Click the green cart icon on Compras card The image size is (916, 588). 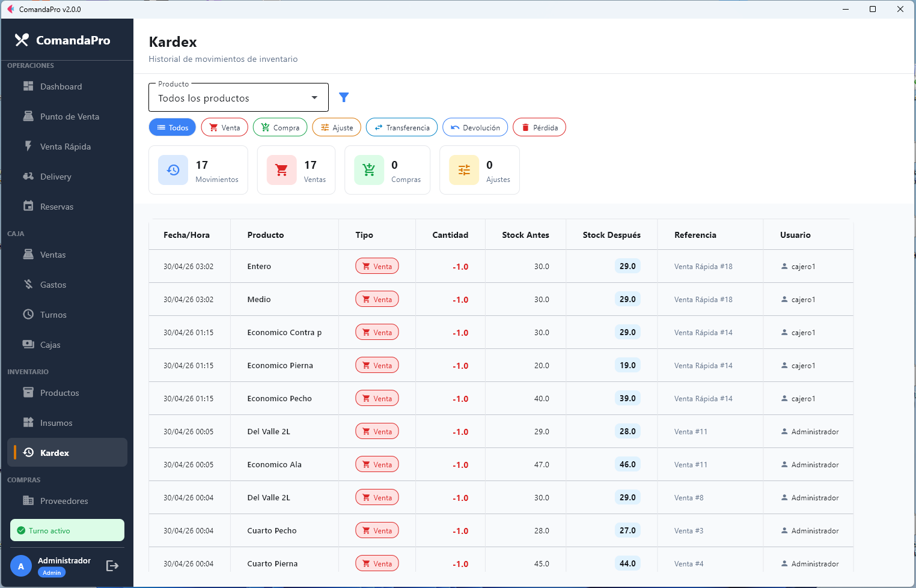tap(369, 170)
